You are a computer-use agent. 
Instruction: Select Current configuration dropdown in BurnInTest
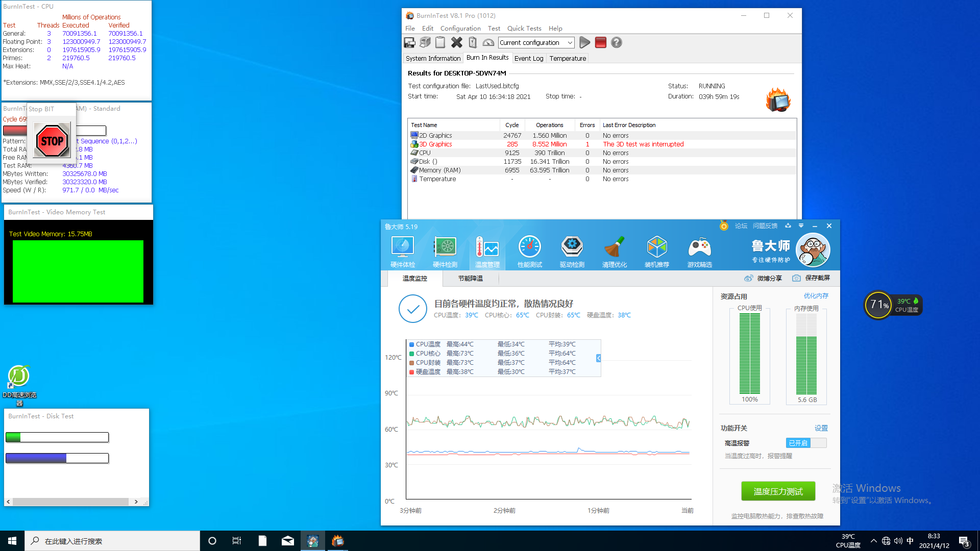coord(536,42)
